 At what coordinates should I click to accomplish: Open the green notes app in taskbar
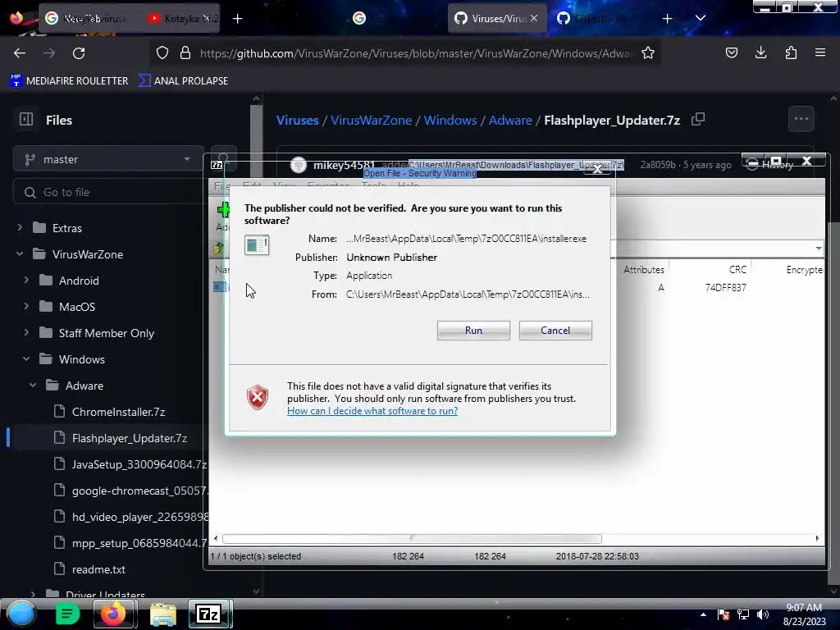pos(67,614)
